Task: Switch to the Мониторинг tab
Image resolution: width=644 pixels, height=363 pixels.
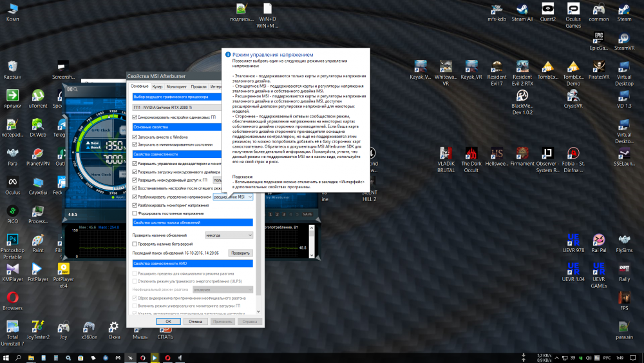Action: pos(176,86)
